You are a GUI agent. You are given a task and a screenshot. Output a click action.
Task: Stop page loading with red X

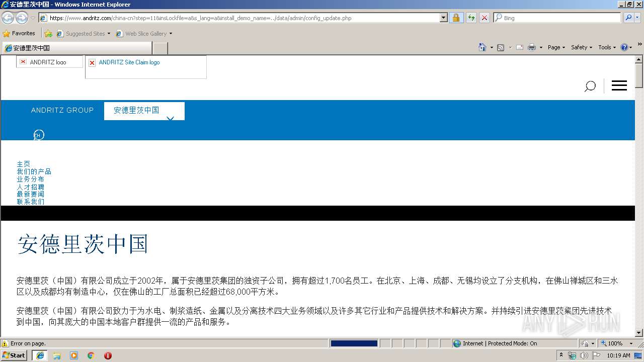(484, 18)
